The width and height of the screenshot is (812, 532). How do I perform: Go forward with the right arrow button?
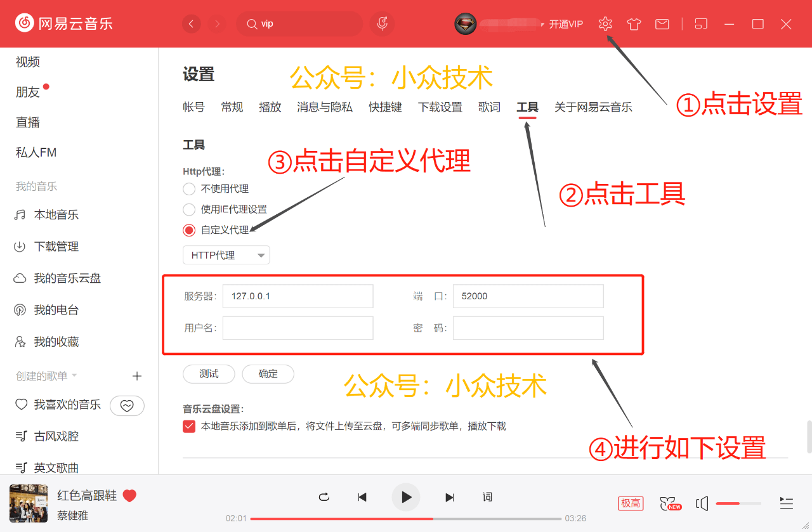click(x=218, y=24)
